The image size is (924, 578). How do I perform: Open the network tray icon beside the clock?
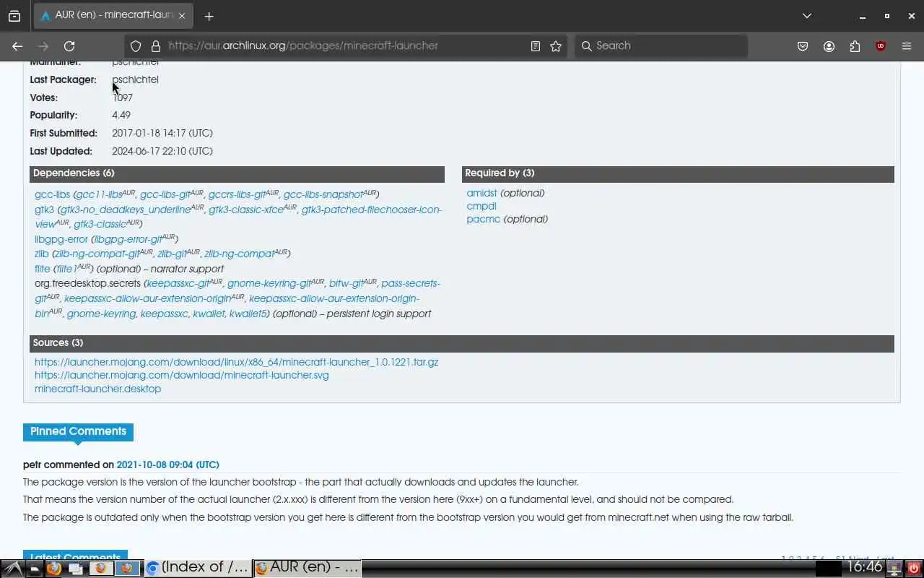tap(894, 568)
